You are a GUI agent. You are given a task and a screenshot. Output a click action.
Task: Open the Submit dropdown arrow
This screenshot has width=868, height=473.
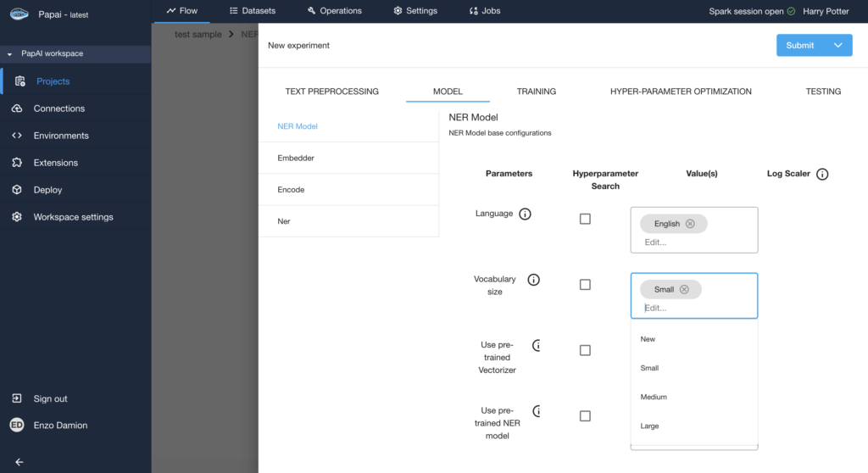coord(838,46)
